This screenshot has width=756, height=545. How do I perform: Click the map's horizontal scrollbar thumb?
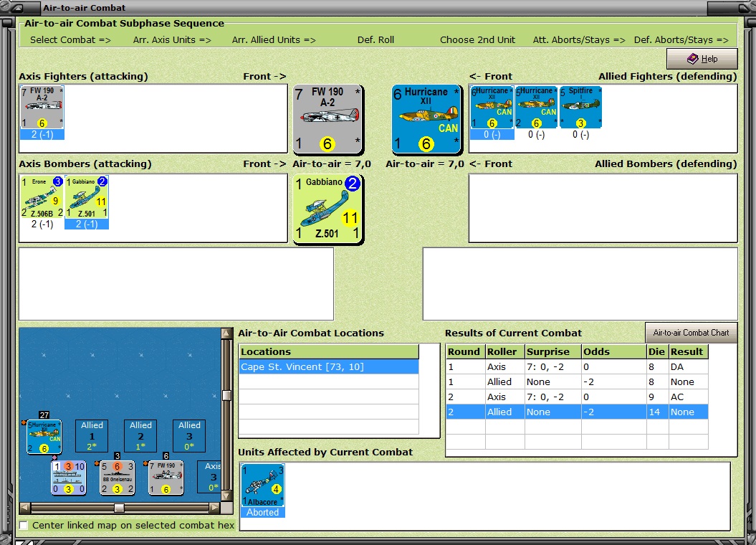tap(119, 508)
